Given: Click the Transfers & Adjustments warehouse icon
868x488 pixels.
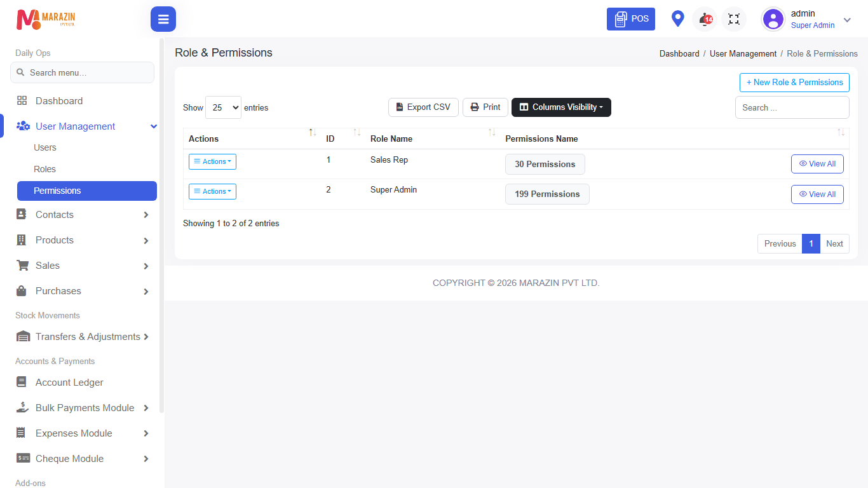Looking at the screenshot, I should (23, 337).
